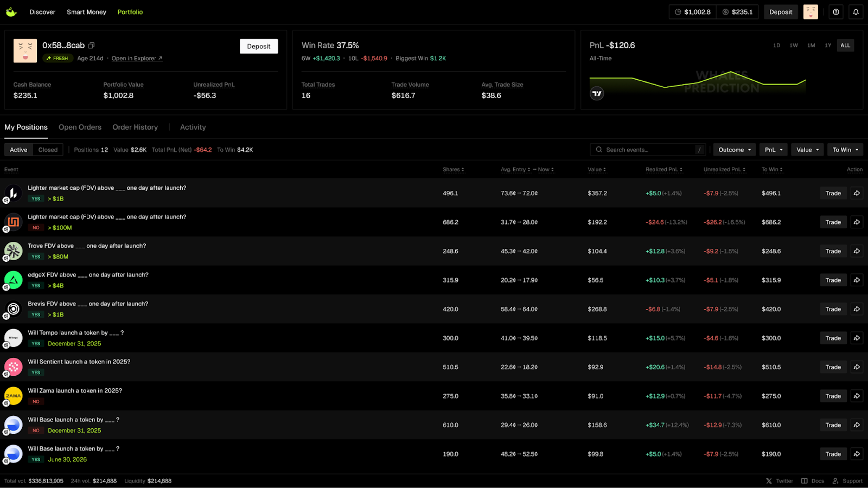Open the user avatar in top bar

coord(810,12)
